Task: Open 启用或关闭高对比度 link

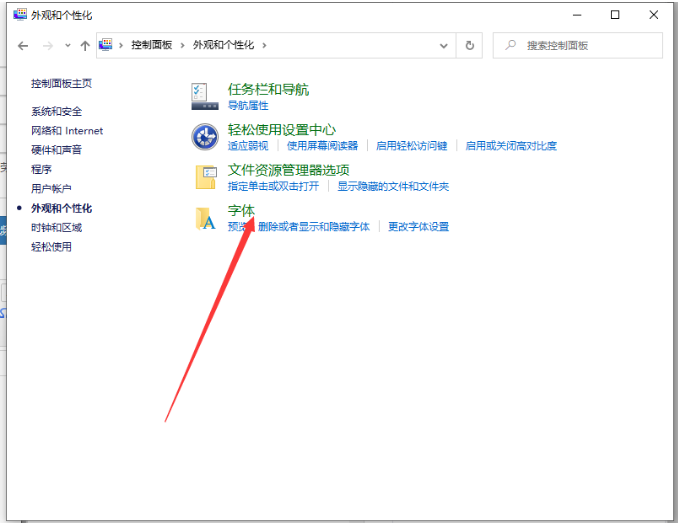Action: coord(511,146)
